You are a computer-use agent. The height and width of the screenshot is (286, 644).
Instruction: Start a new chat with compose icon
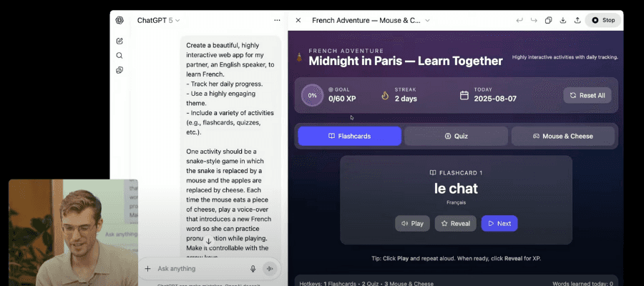(119, 41)
